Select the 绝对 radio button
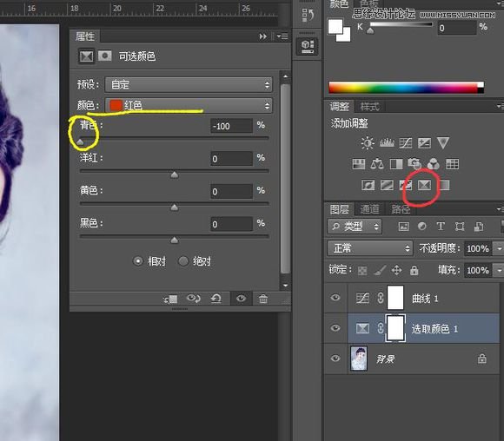The image size is (504, 441). 183,261
